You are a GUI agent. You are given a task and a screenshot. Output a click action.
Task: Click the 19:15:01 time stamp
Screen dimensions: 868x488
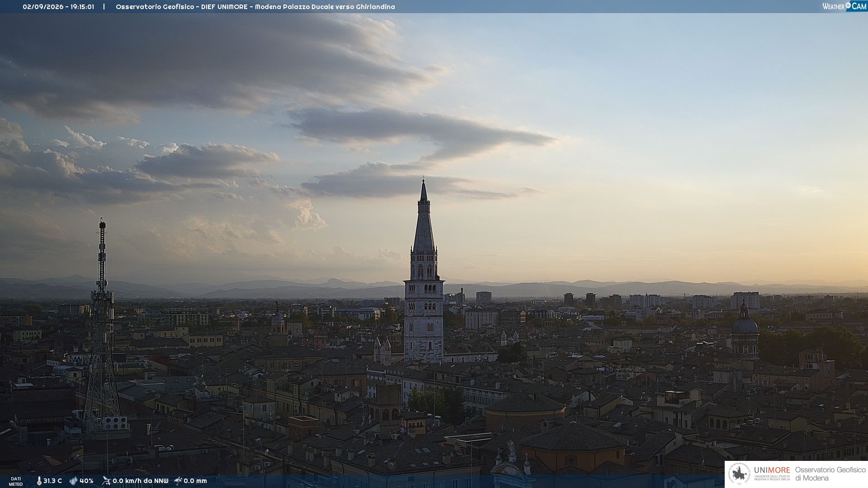pyautogui.click(x=82, y=7)
